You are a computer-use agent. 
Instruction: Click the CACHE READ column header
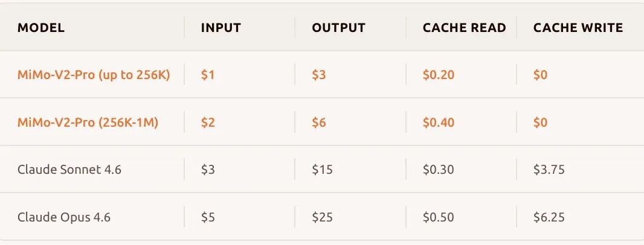(465, 28)
